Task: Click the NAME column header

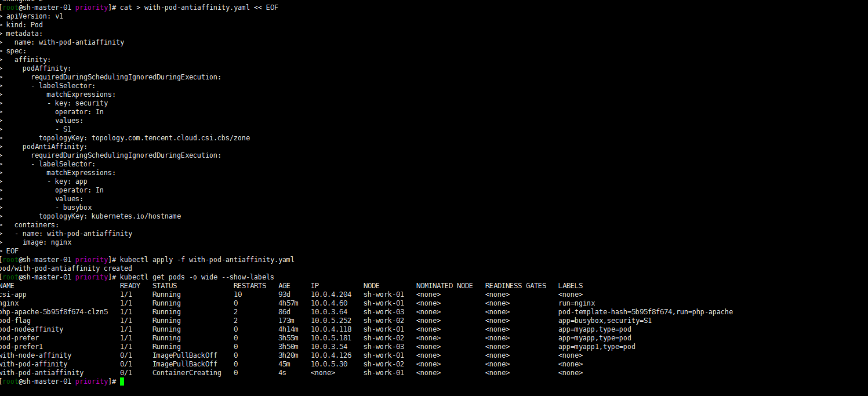Action: coord(7,286)
